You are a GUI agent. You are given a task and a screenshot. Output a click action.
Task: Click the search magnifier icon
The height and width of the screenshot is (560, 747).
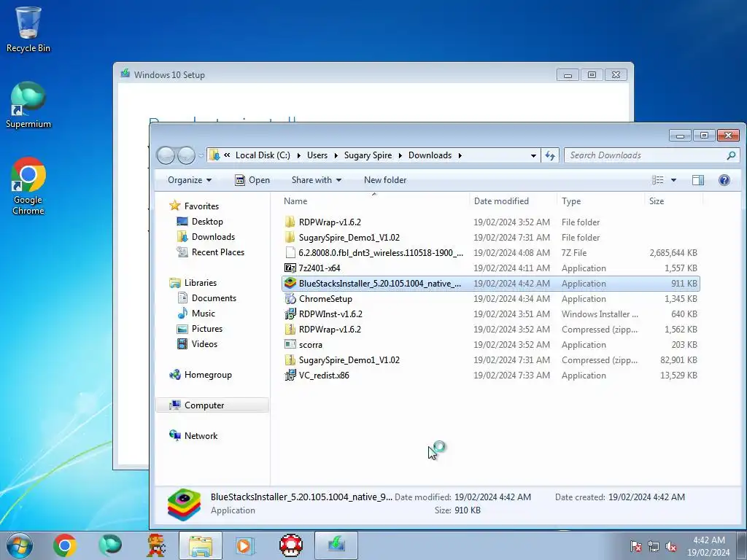point(731,155)
